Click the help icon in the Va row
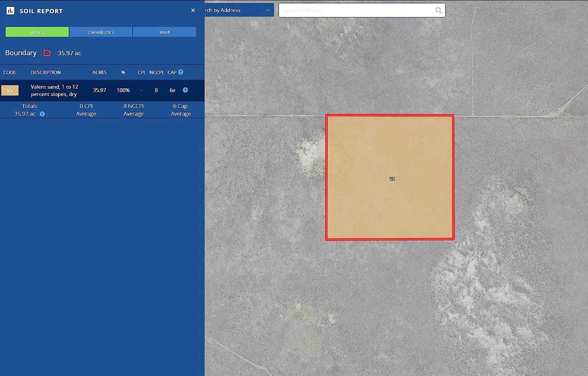 pos(185,90)
